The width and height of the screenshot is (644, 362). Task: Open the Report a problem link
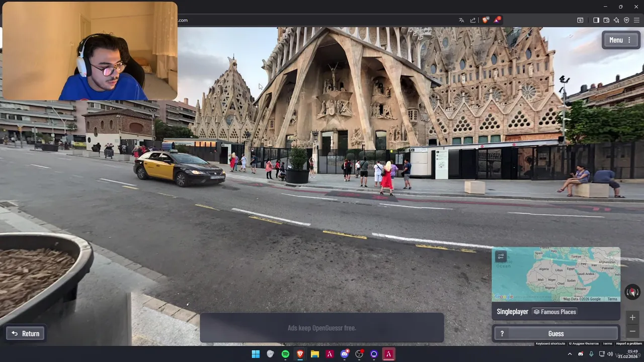629,343
